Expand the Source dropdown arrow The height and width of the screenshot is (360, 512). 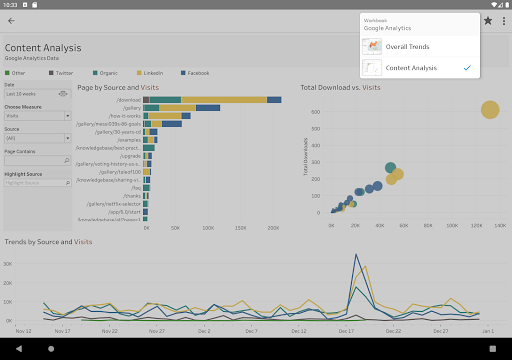[x=68, y=138]
